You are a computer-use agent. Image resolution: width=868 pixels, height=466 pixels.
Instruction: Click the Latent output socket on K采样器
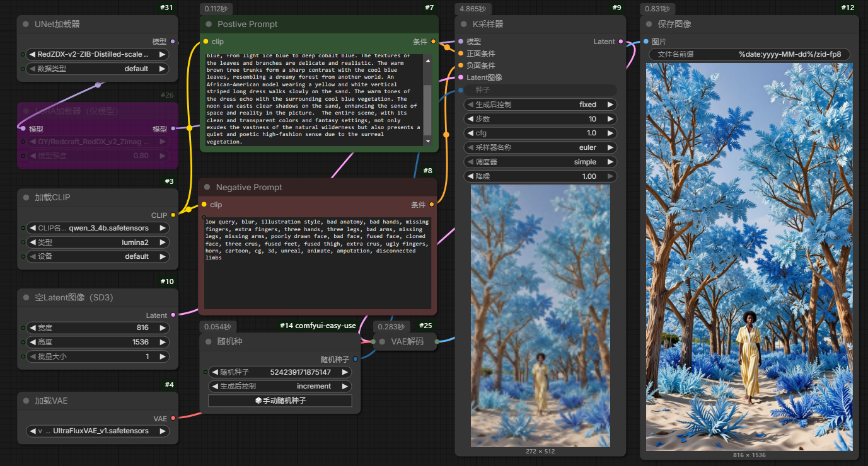pos(621,42)
